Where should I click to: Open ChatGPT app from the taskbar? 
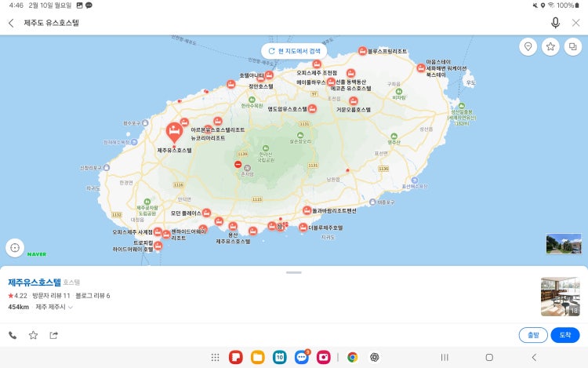click(374, 357)
